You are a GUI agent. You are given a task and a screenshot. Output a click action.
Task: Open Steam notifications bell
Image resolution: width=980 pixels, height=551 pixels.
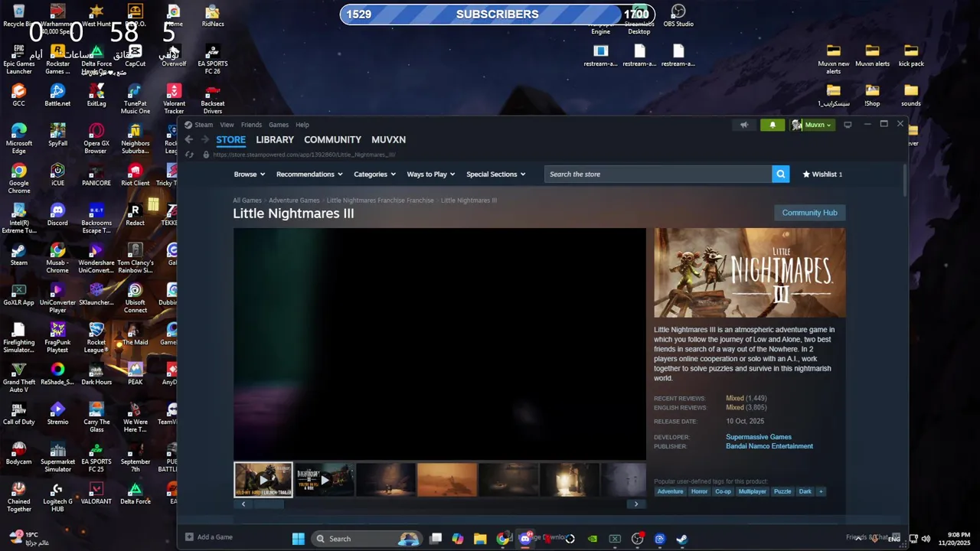773,125
